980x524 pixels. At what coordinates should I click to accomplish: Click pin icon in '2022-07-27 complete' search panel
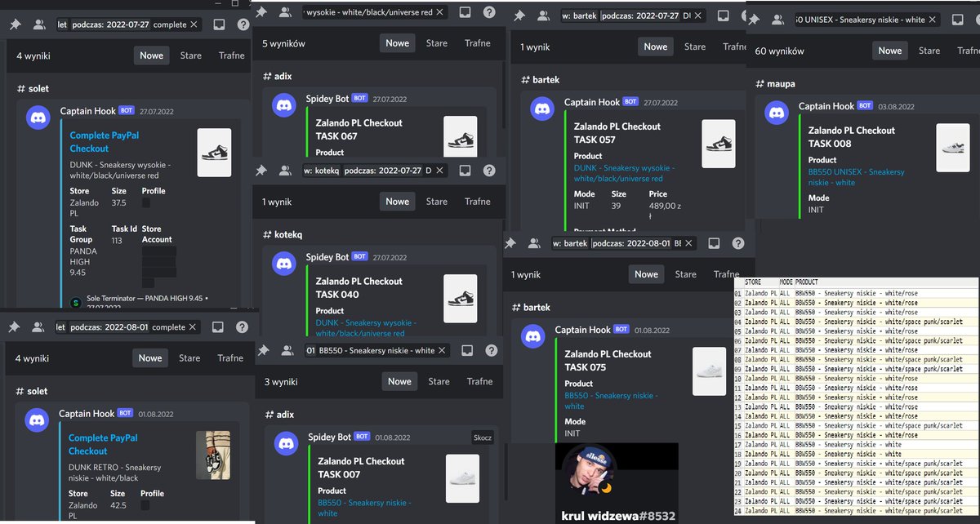tap(16, 24)
